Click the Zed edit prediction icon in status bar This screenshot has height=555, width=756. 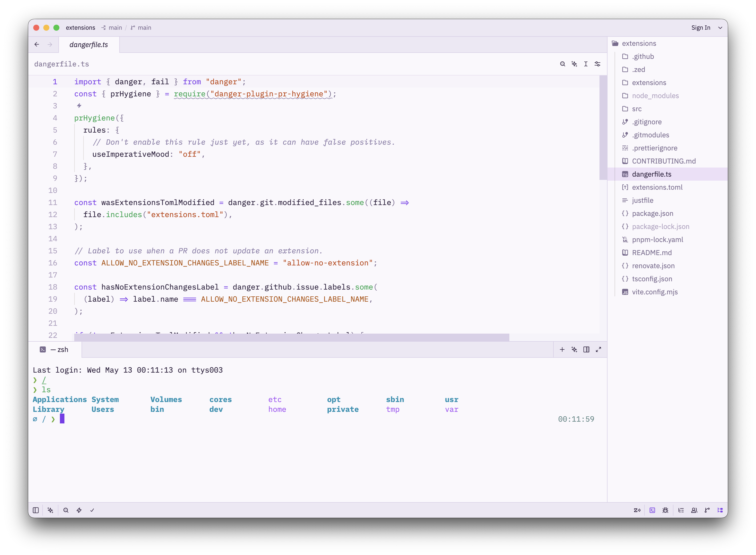637,510
